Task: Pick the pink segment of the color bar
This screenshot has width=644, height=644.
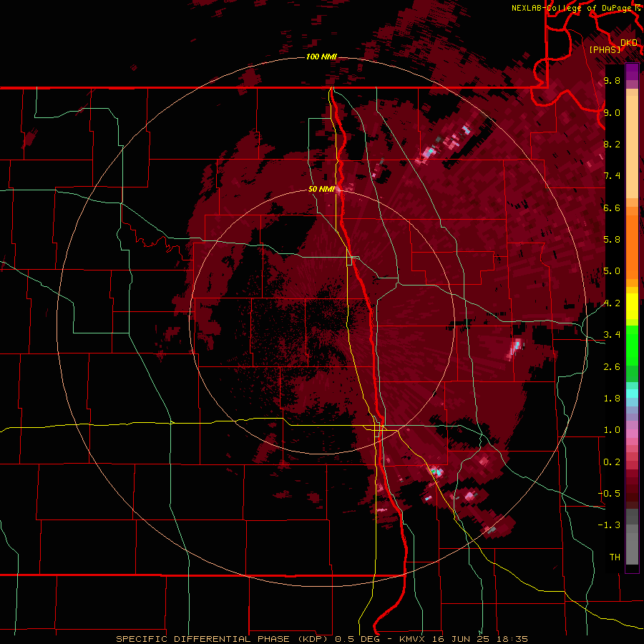Action: click(x=632, y=434)
